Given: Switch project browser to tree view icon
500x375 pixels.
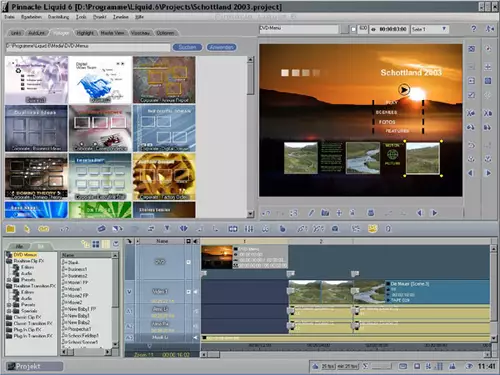Looking at the screenshot, I should point(86,244).
